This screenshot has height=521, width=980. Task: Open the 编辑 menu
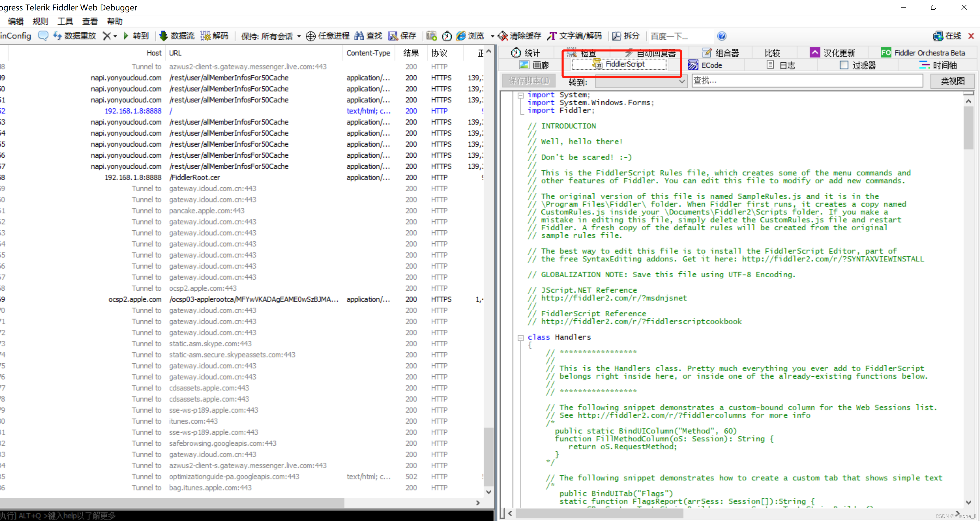16,21
